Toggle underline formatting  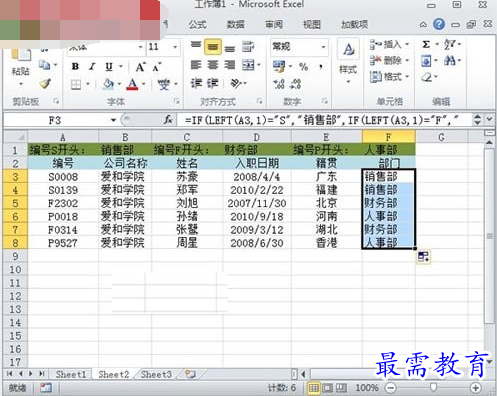pyautogui.click(x=109, y=66)
